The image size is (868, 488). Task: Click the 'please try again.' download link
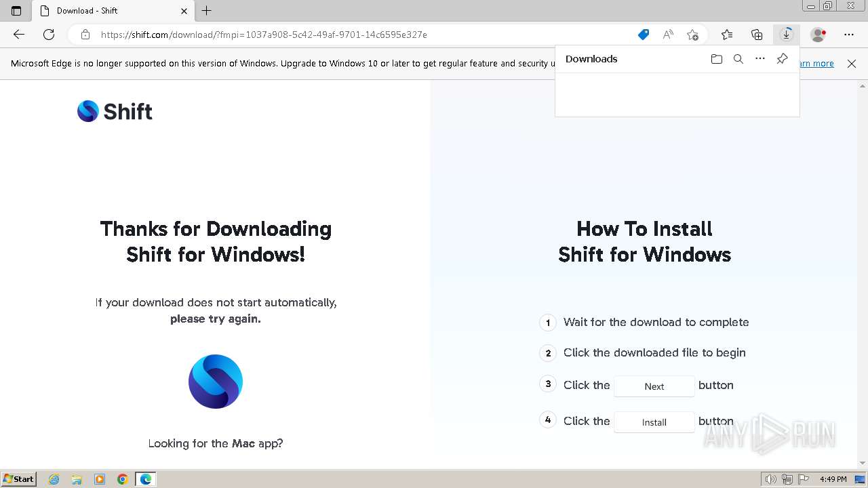tap(216, 319)
